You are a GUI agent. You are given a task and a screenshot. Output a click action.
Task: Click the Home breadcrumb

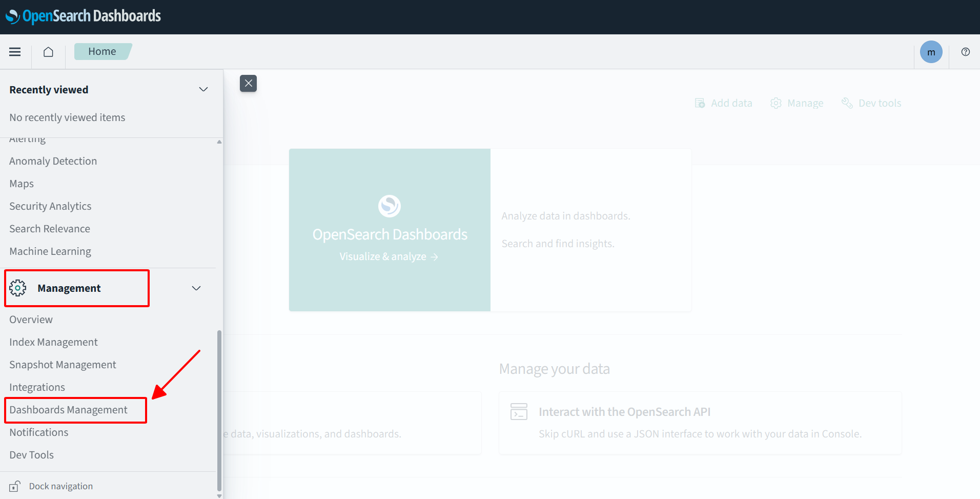pos(102,52)
